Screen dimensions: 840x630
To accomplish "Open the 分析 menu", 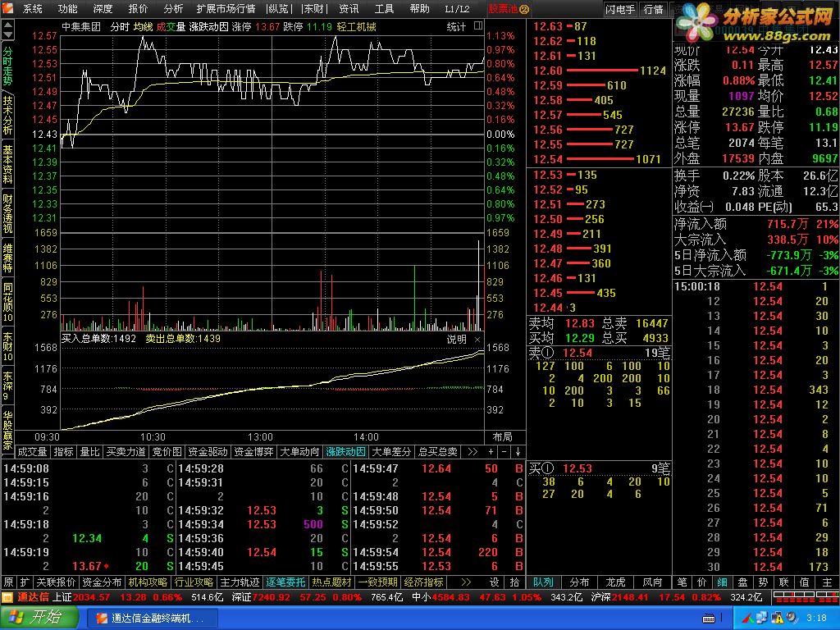I will 173,8.
